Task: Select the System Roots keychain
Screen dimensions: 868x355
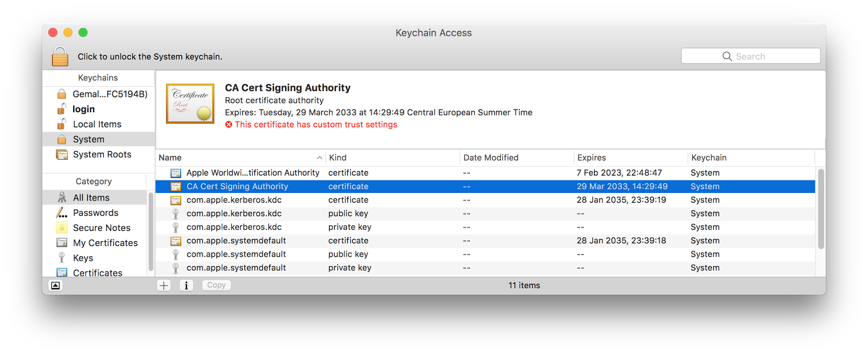Action: tap(102, 154)
